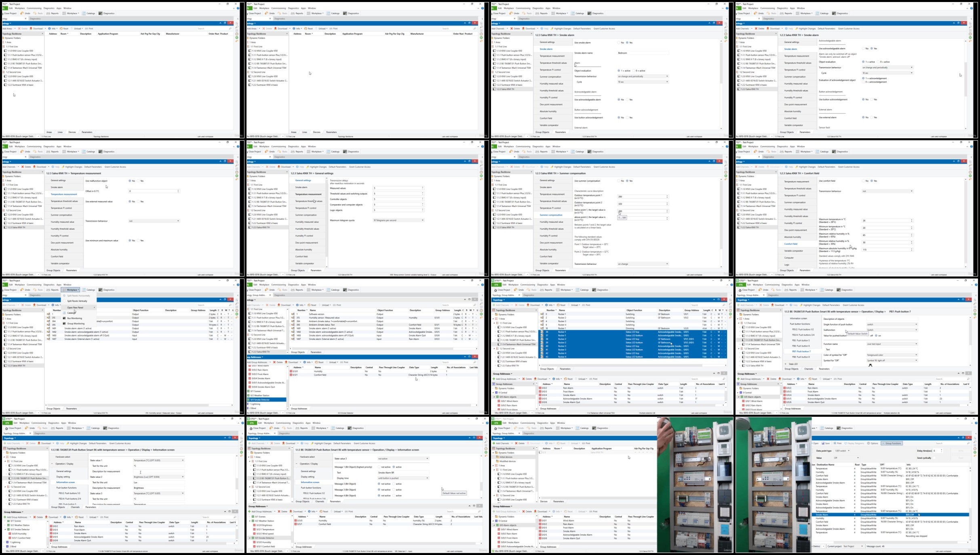
Task: Switch to Channels tab below Push button 7 parameters
Action: click(x=809, y=369)
